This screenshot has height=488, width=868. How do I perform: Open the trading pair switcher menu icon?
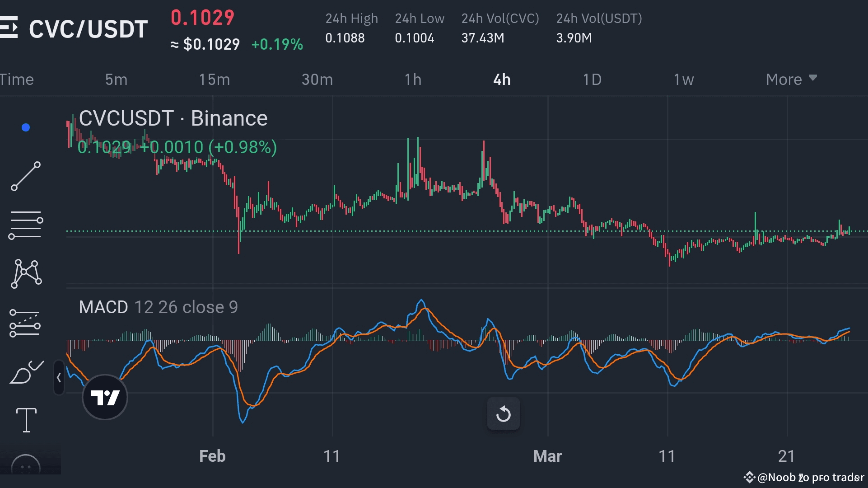(9, 28)
